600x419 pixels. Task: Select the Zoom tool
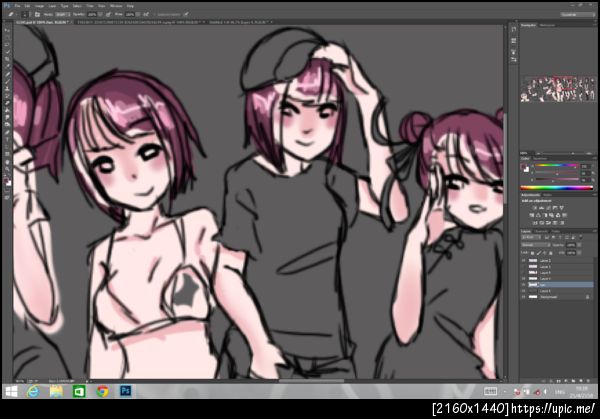coord(7,170)
